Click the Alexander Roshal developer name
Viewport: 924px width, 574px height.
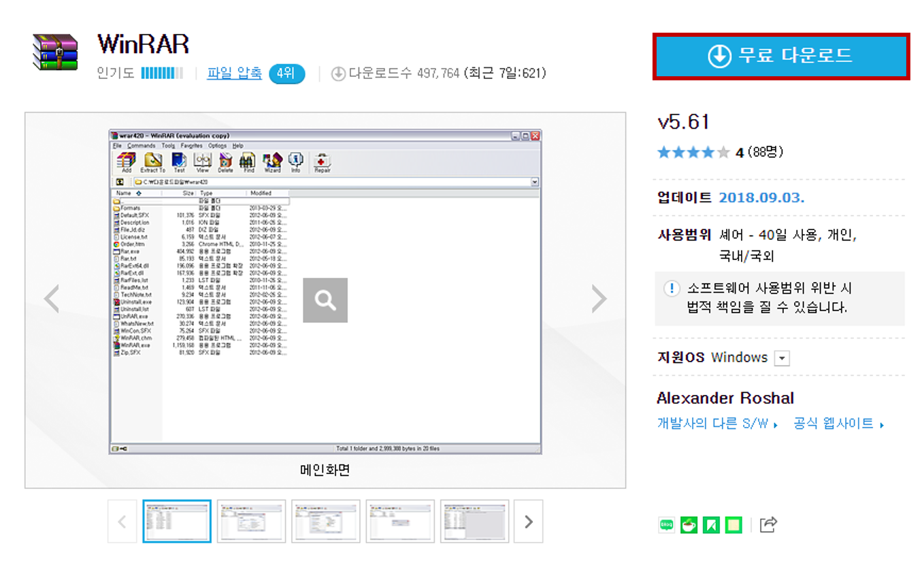pos(725,398)
